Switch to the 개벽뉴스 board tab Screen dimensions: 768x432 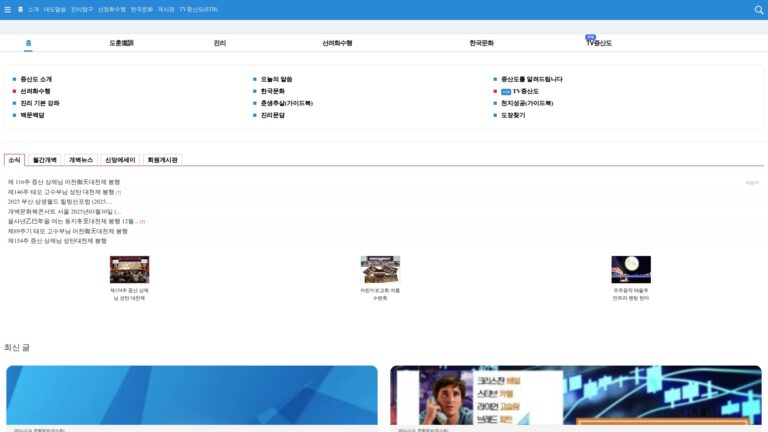click(x=81, y=160)
